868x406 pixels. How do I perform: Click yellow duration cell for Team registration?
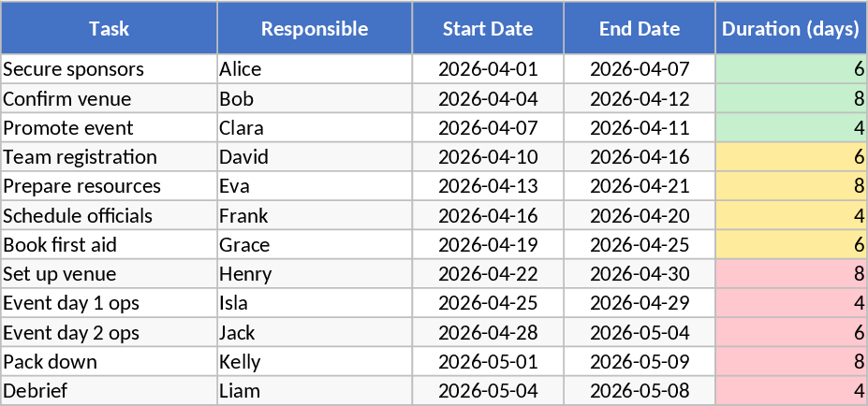click(x=791, y=157)
